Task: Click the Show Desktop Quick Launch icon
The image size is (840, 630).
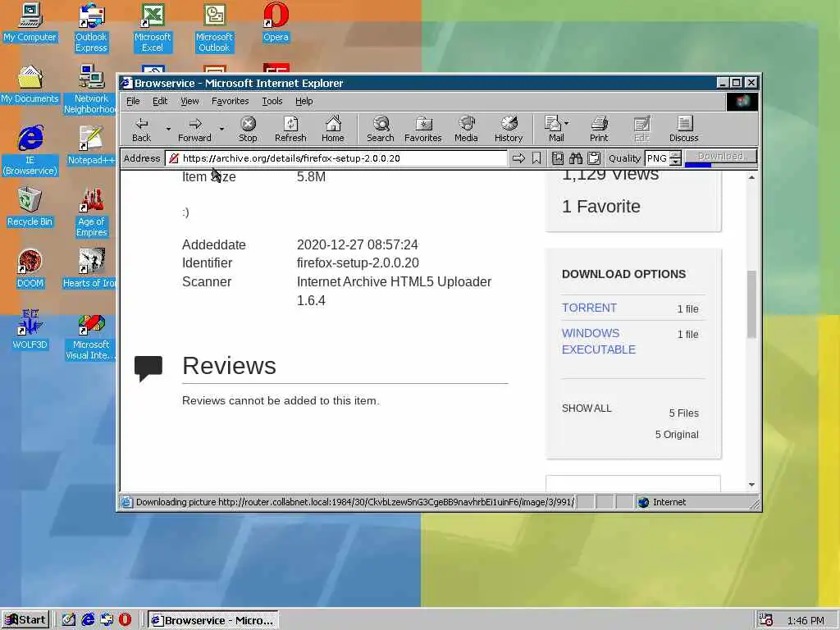Action: [69, 620]
